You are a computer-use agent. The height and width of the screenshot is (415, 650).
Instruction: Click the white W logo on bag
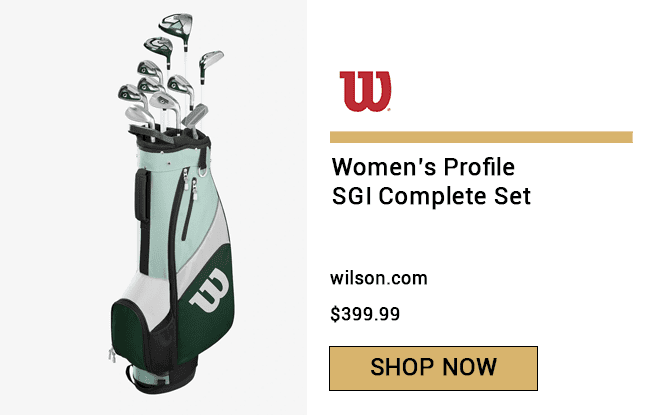210,290
